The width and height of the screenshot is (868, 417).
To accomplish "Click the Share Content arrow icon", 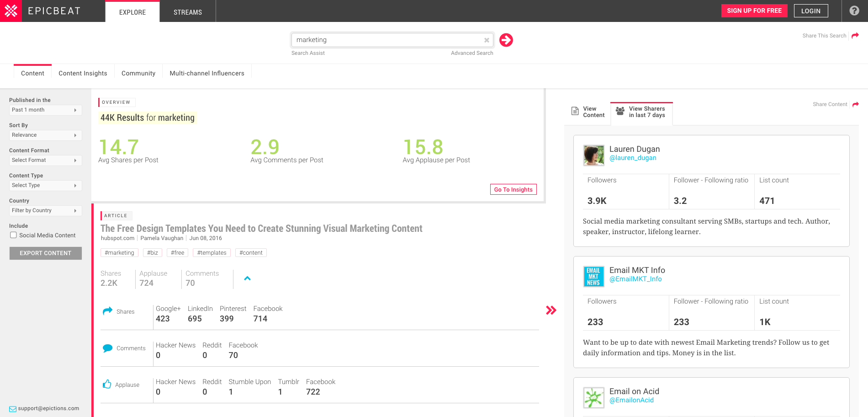I will point(856,104).
